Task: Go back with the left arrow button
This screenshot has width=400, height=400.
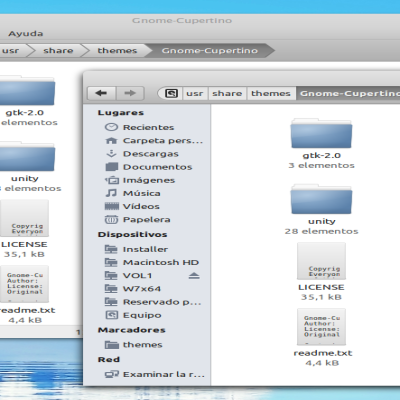Action: click(101, 93)
